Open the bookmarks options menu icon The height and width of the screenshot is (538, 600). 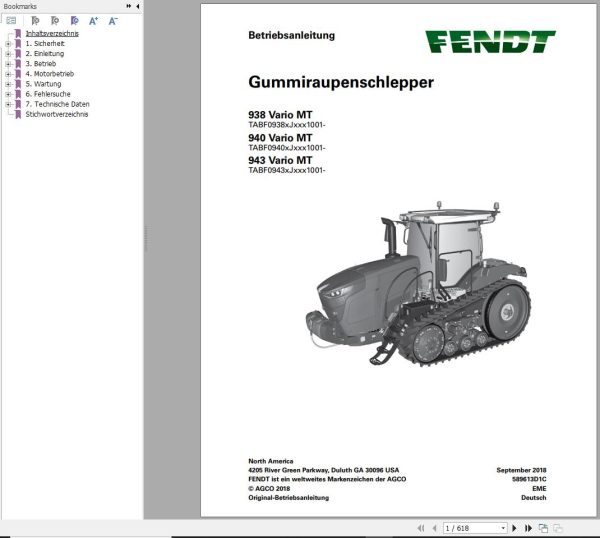click(x=11, y=20)
